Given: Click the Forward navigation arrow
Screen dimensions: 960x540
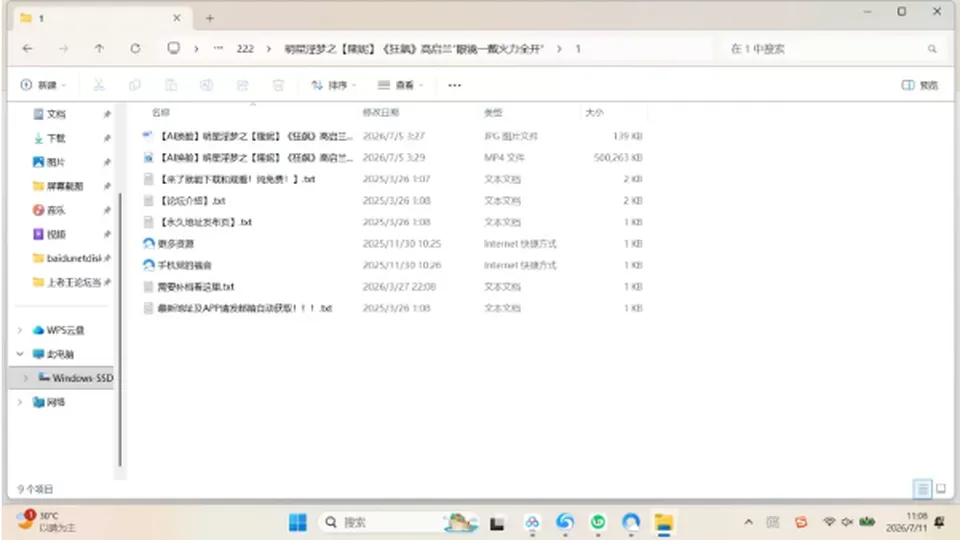Looking at the screenshot, I should 64,48.
